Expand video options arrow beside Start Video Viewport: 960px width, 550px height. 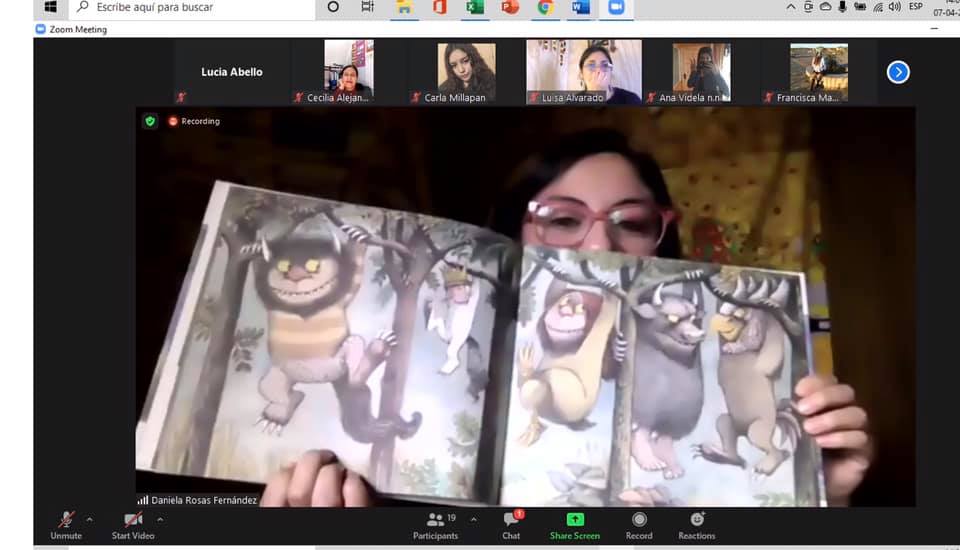coord(160,519)
